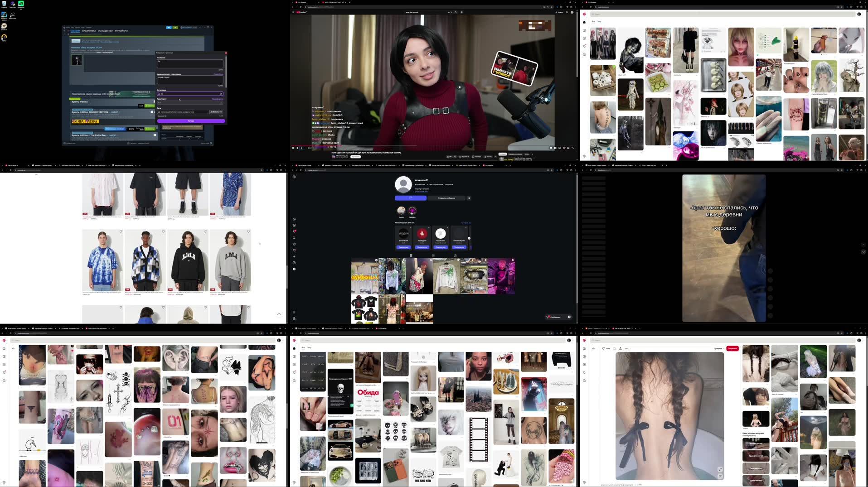Open the Аудитория dropdown in the stream info dialog
Viewport: 868px width, 487px height.
pyautogui.click(x=190, y=102)
